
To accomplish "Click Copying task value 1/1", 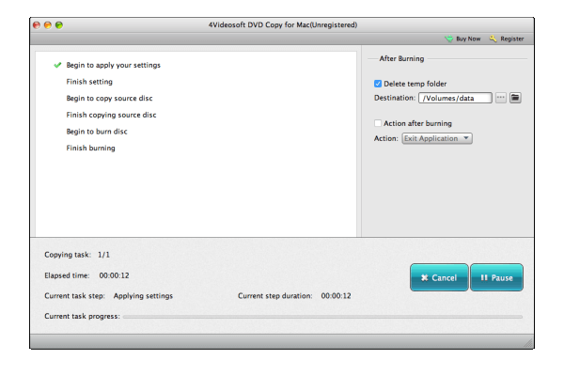I will (103, 255).
